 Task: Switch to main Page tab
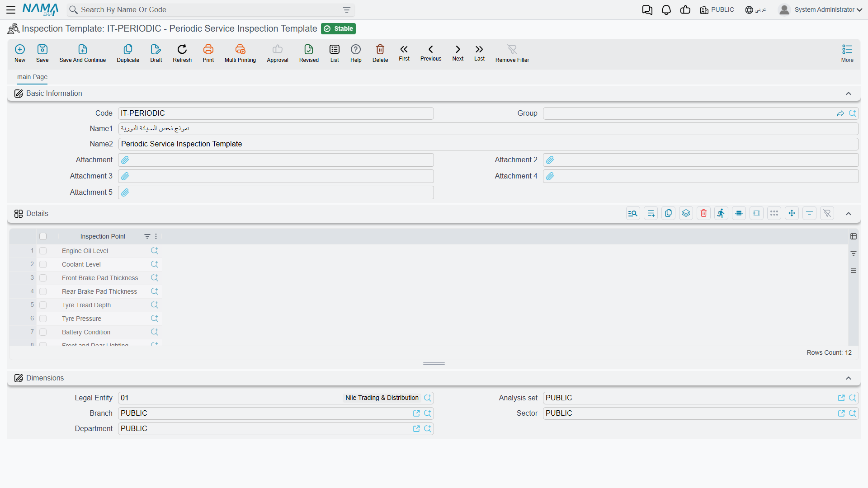point(32,77)
